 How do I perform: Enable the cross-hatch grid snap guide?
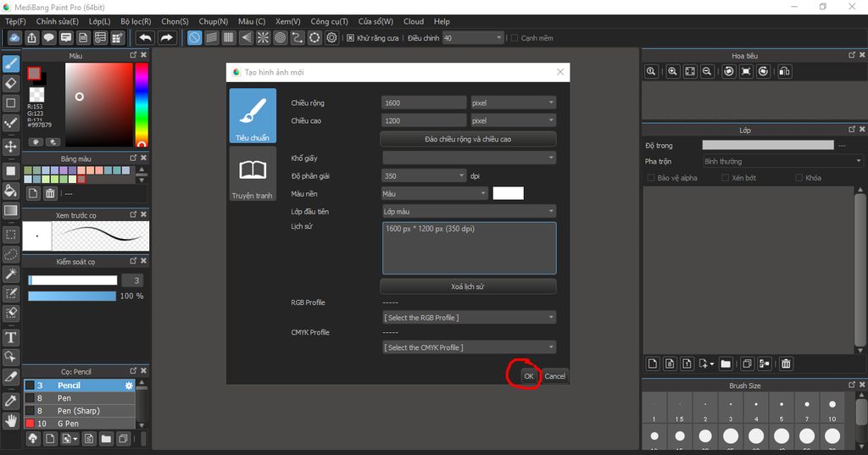(229, 37)
